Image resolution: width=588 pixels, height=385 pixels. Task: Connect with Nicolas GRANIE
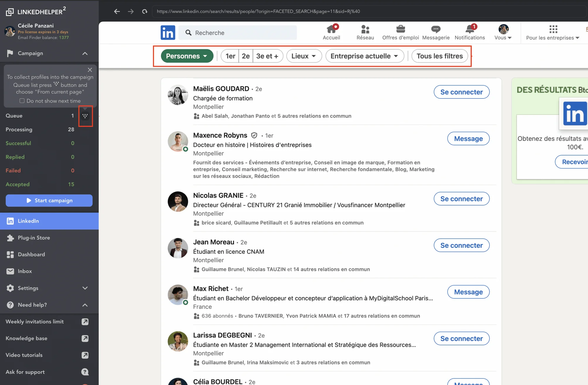click(x=462, y=199)
